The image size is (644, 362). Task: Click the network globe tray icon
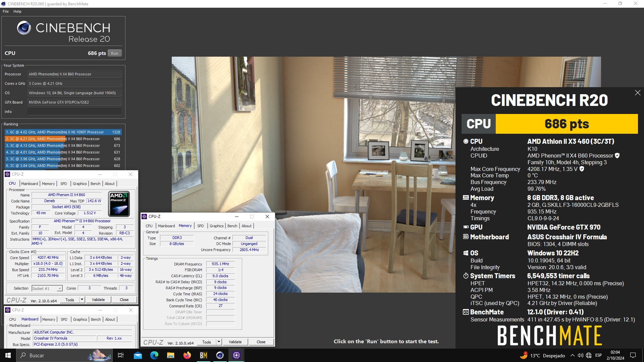tap(589, 355)
